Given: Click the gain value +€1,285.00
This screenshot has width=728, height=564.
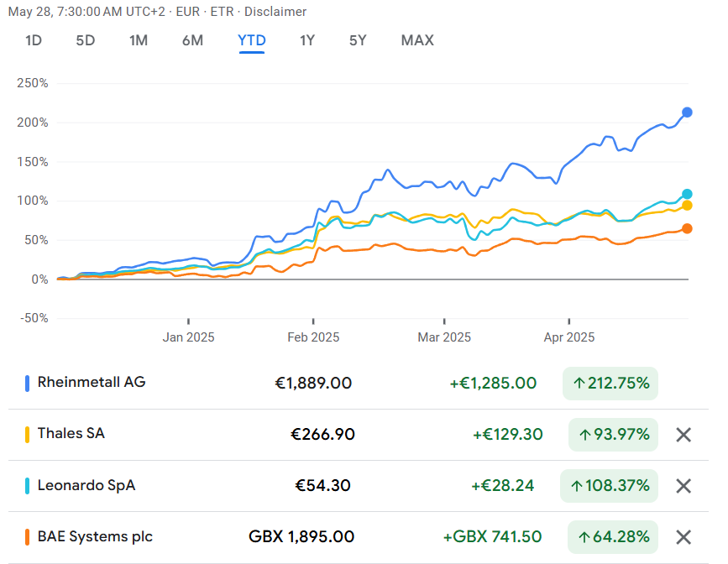Looking at the screenshot, I should click(493, 384).
